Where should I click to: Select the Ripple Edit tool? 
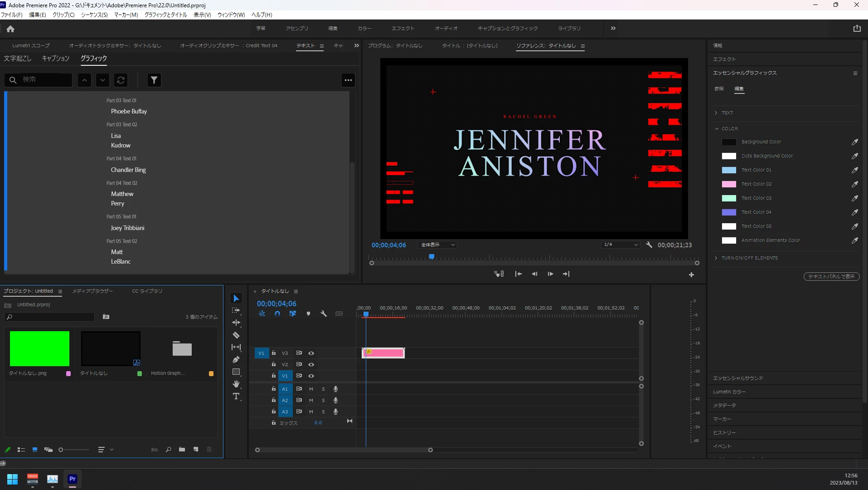pos(236,323)
